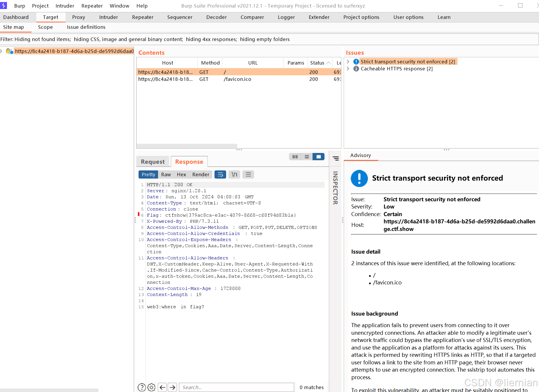539x392 pixels.
Task: Open the Project options tab
Action: click(361, 17)
